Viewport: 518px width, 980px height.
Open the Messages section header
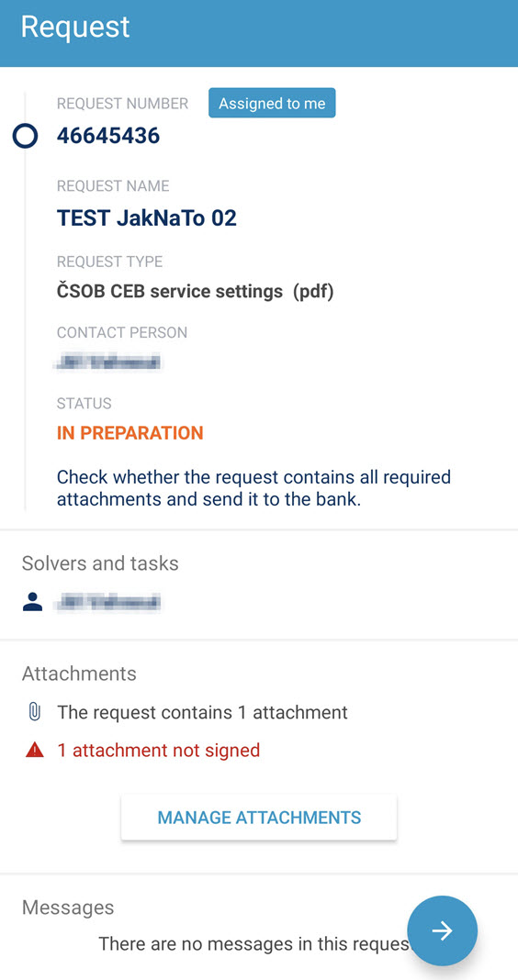[x=68, y=907]
